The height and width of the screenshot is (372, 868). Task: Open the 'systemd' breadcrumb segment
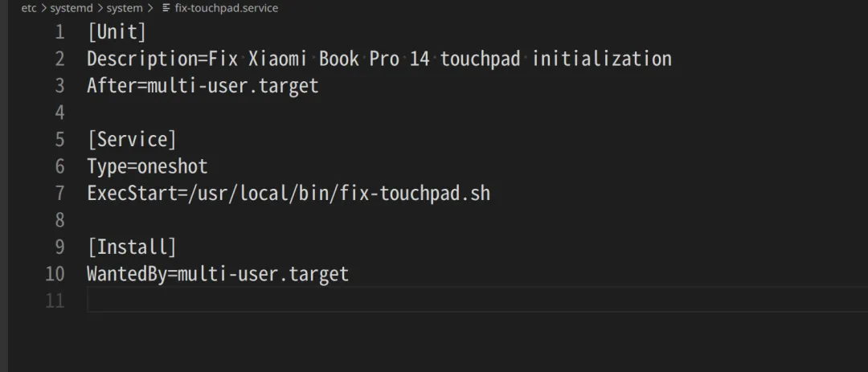tap(69, 8)
